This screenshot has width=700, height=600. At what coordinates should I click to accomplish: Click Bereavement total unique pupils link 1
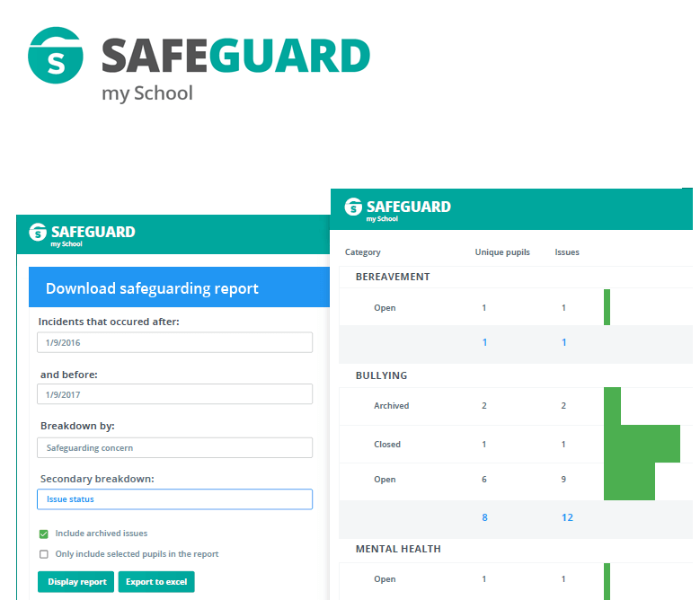click(x=484, y=342)
